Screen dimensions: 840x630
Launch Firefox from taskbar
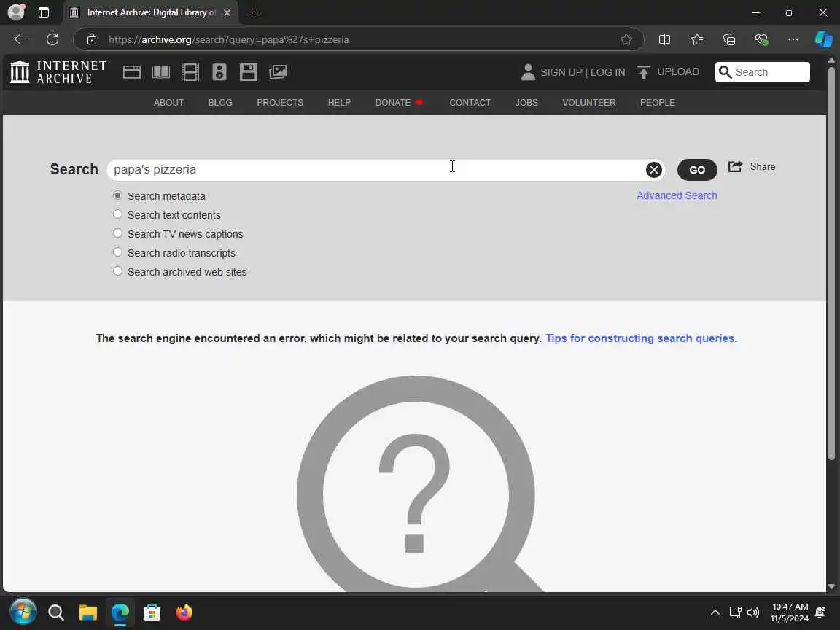(x=184, y=612)
